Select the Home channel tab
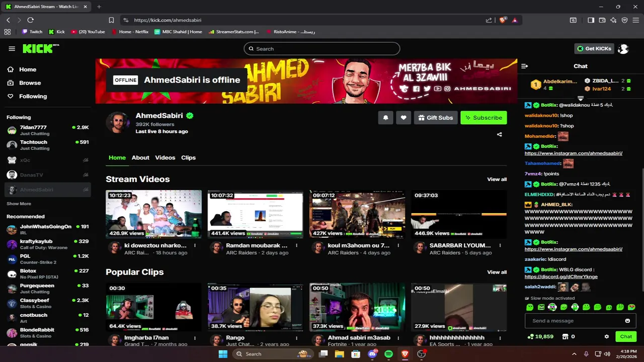This screenshot has width=644, height=362. (x=117, y=157)
